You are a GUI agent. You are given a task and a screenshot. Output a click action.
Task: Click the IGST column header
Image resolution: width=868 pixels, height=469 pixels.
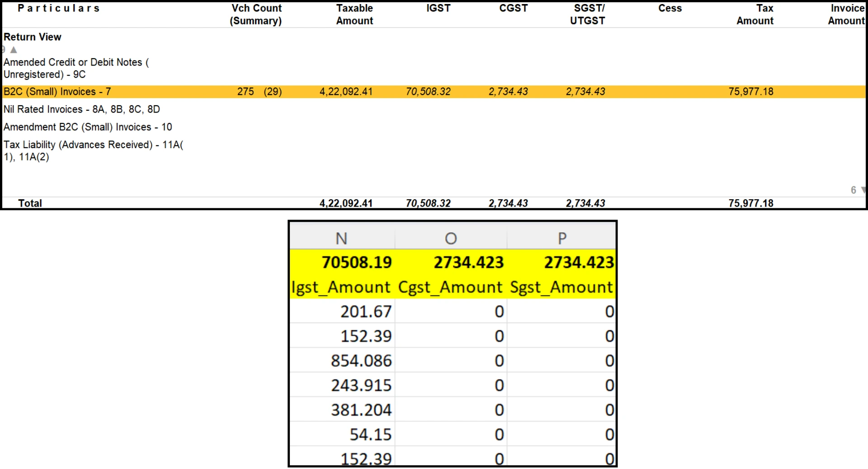click(x=438, y=8)
